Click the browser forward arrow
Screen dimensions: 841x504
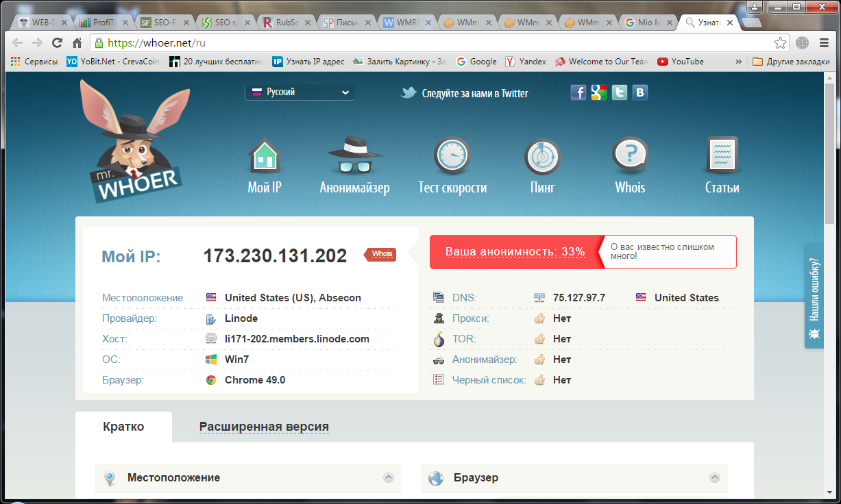coord(38,42)
